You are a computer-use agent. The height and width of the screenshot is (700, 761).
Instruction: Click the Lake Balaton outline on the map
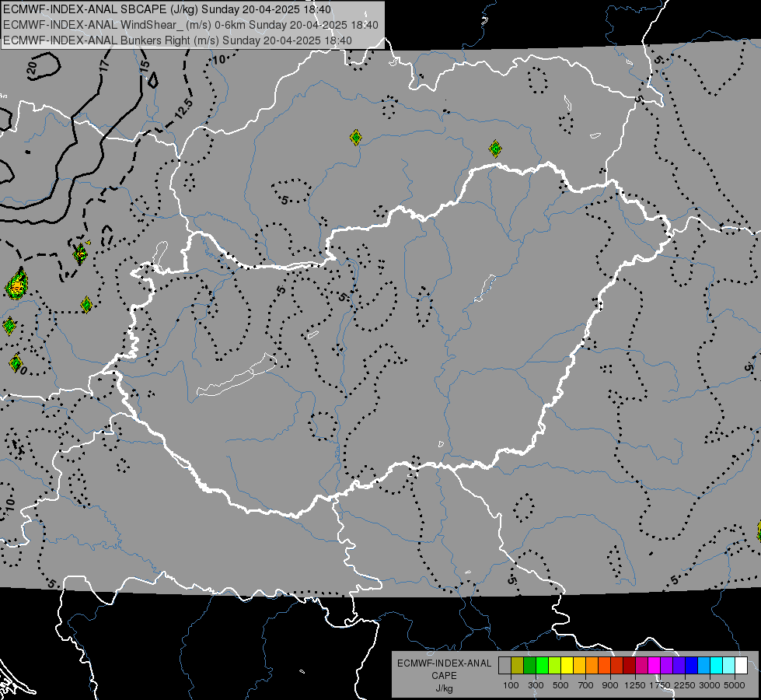pos(237,375)
